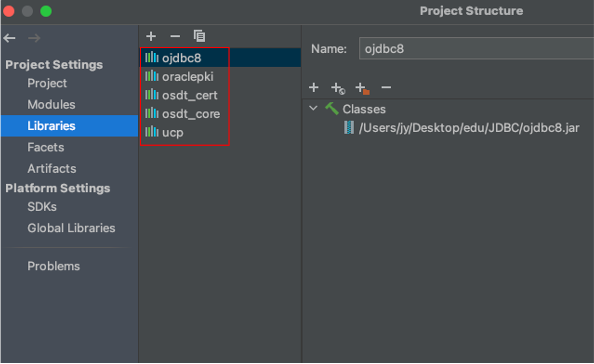594x364 pixels.
Task: Open the Global Libraries section
Action: click(71, 228)
